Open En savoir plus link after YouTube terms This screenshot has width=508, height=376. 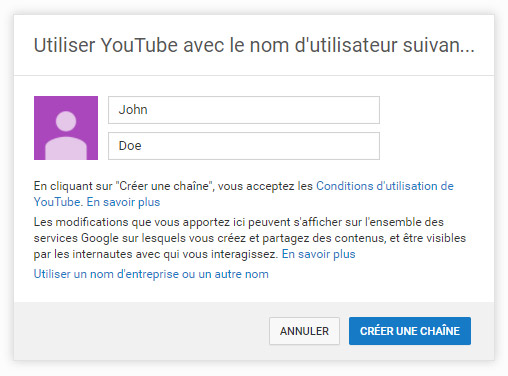123,202
